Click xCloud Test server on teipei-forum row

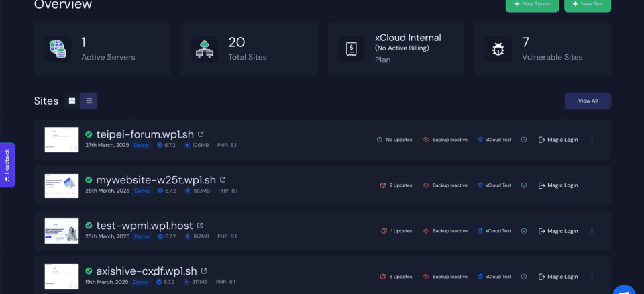click(x=494, y=140)
